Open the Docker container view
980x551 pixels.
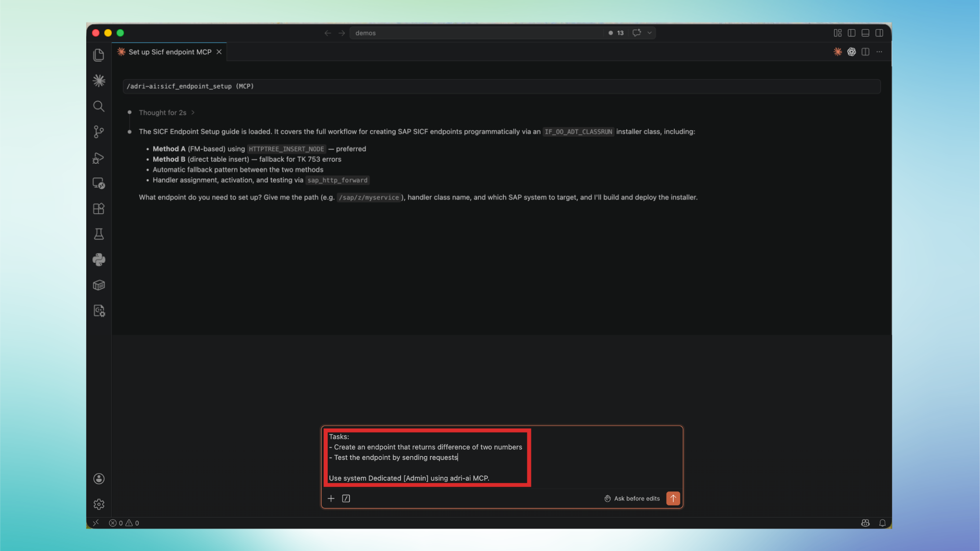(99, 285)
